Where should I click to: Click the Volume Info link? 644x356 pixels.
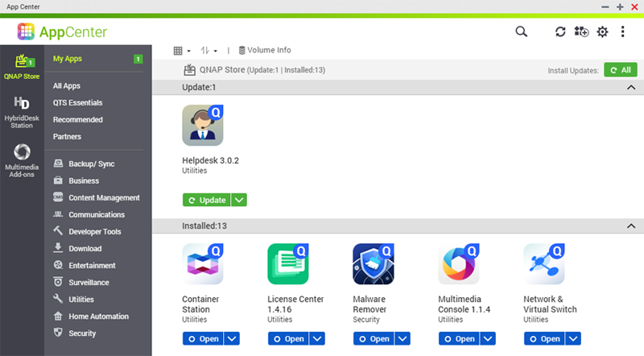pyautogui.click(x=265, y=50)
